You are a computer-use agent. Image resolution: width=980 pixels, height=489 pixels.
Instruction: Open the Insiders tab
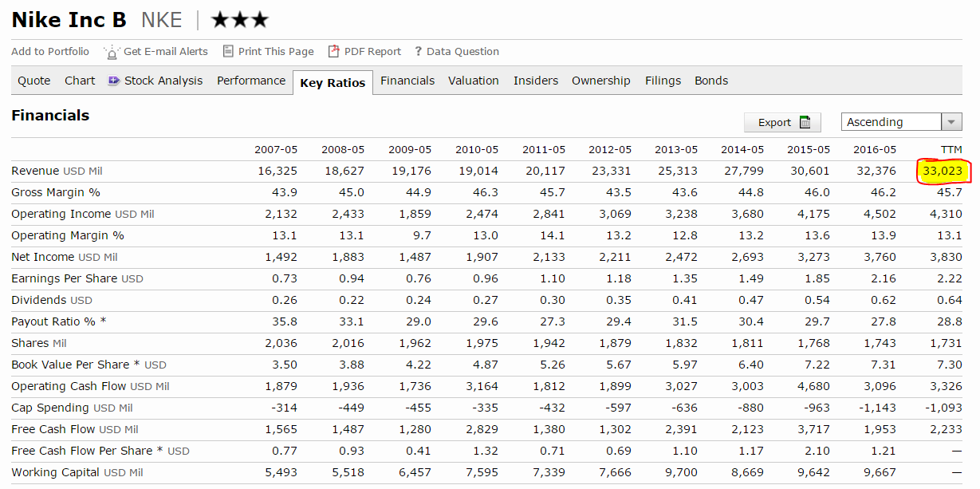[535, 81]
